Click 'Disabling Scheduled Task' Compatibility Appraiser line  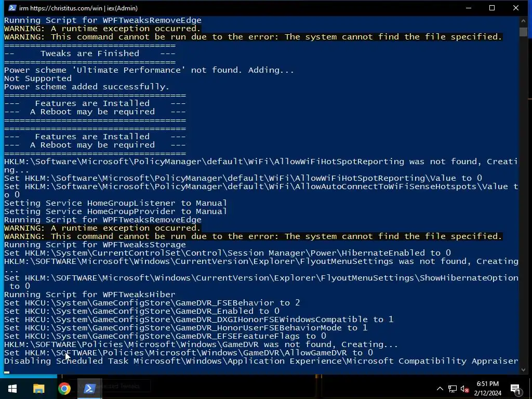click(261, 361)
